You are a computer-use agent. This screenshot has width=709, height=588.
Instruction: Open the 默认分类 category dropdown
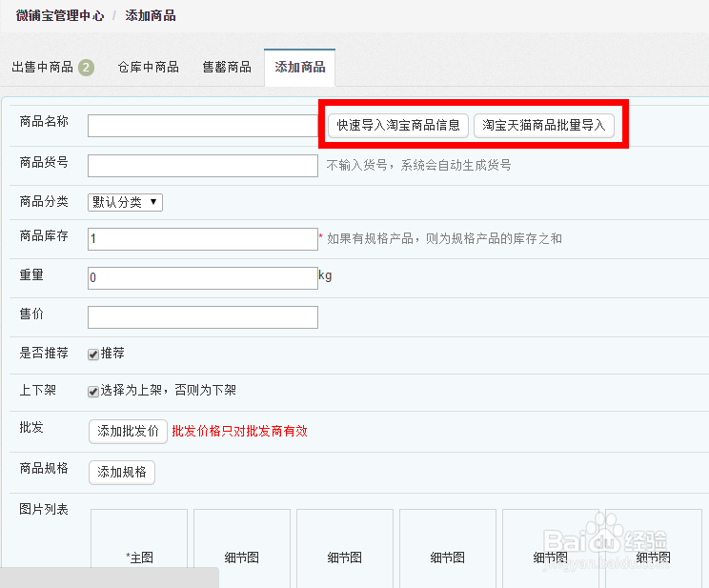click(125, 202)
